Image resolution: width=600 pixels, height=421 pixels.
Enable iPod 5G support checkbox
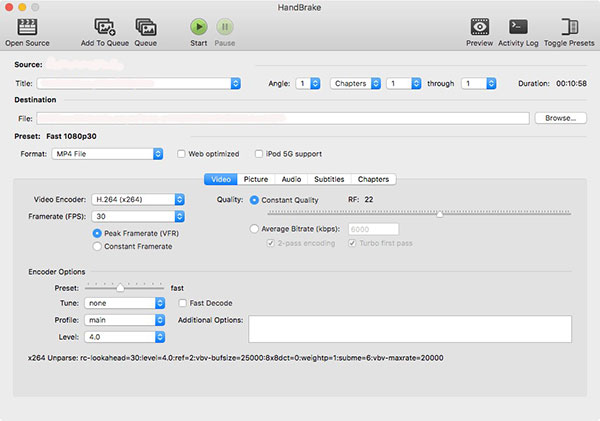[x=259, y=154]
